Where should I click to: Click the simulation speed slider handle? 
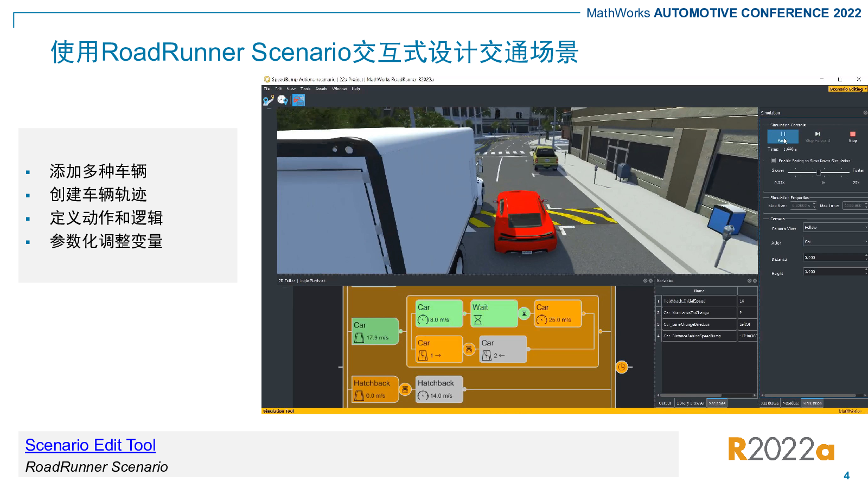819,172
